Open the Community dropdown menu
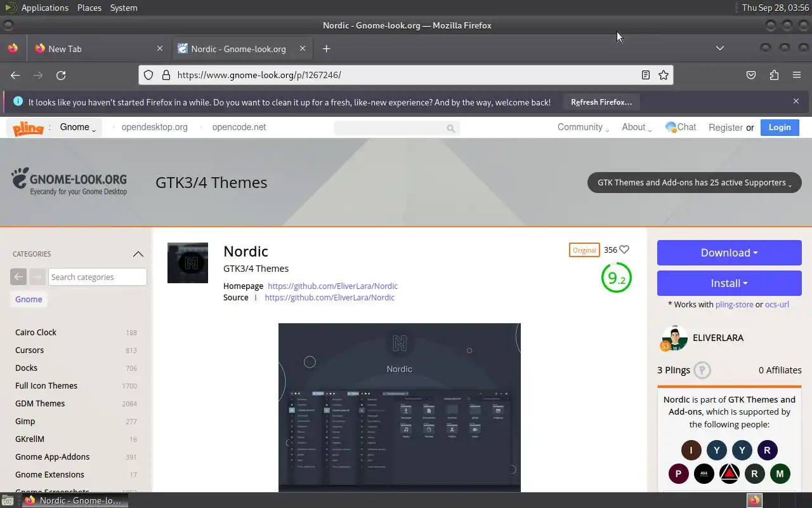The width and height of the screenshot is (812, 508). click(x=583, y=127)
